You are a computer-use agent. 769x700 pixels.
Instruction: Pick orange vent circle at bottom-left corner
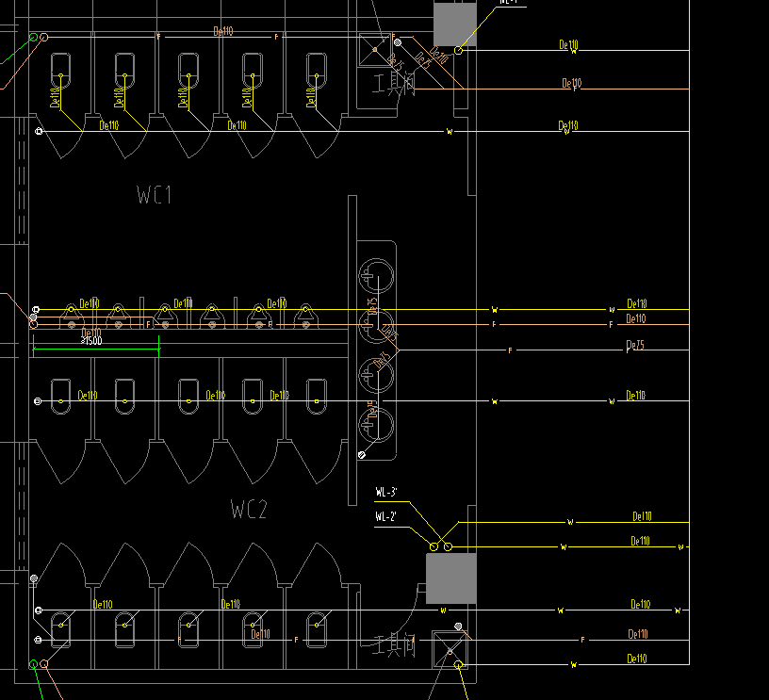coord(44,664)
